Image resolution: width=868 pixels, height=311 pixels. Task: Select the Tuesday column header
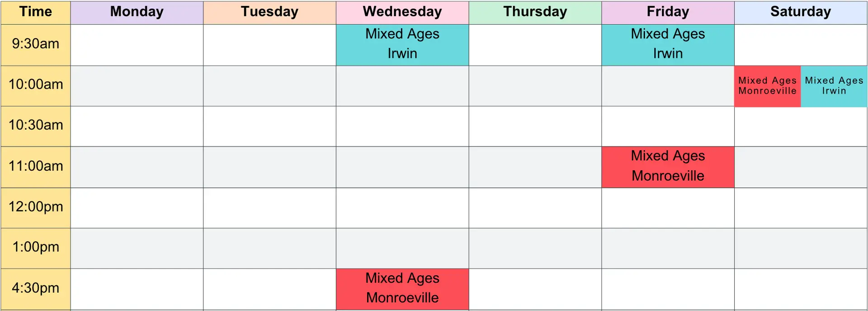269,12
